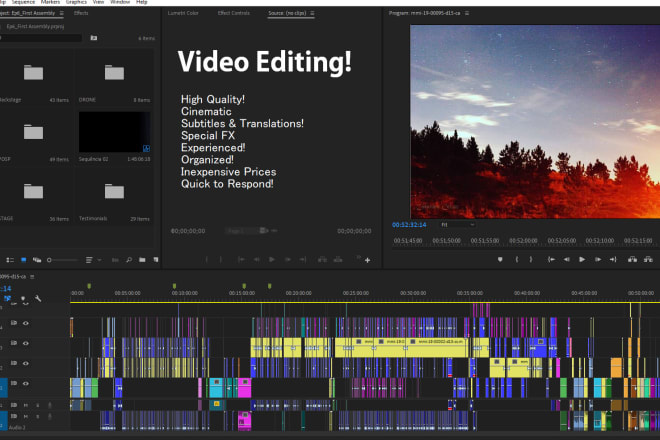Click Program monitor timecode 00:52:32:14

409,225
